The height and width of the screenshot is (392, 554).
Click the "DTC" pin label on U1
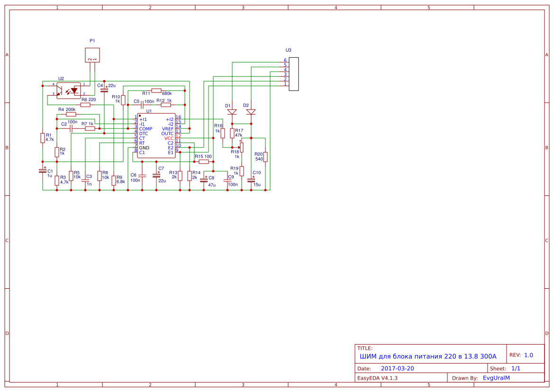[144, 134]
